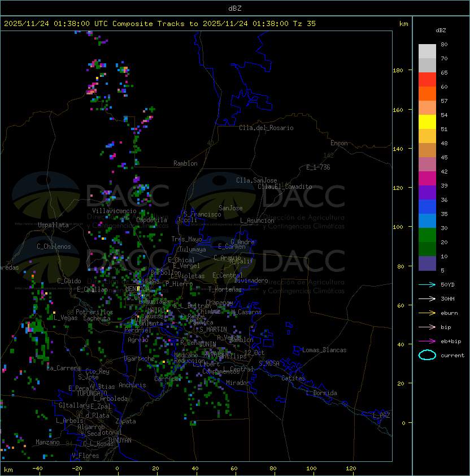The height and width of the screenshot is (476, 470).
Task: Select the purple 36-39 dBZ color band
Action: [427, 192]
